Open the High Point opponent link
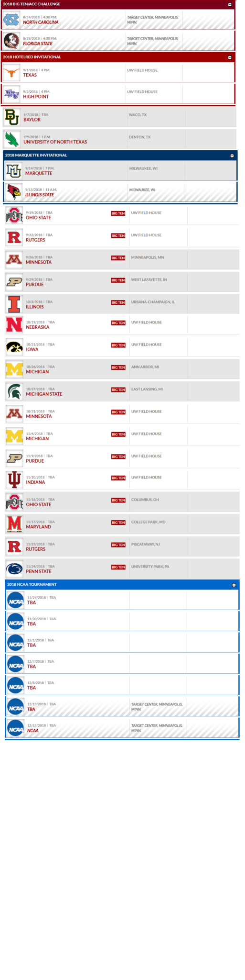The width and height of the screenshot is (245, 980). 36,97
